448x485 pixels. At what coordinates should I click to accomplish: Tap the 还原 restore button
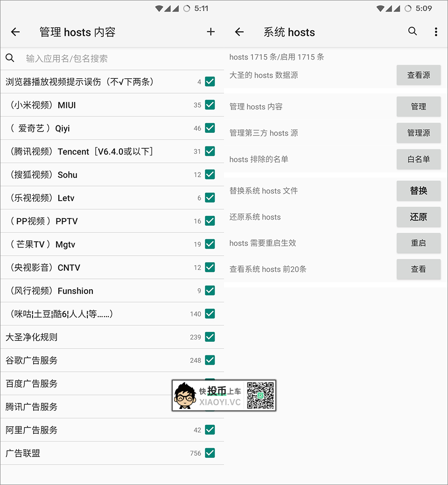(419, 217)
